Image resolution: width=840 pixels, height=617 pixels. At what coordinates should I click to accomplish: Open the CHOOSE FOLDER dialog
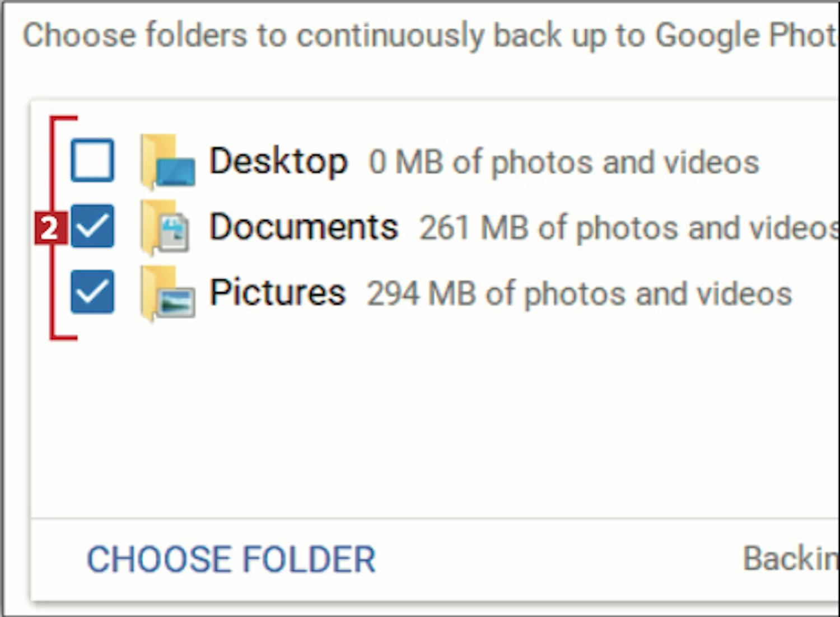click(231, 559)
